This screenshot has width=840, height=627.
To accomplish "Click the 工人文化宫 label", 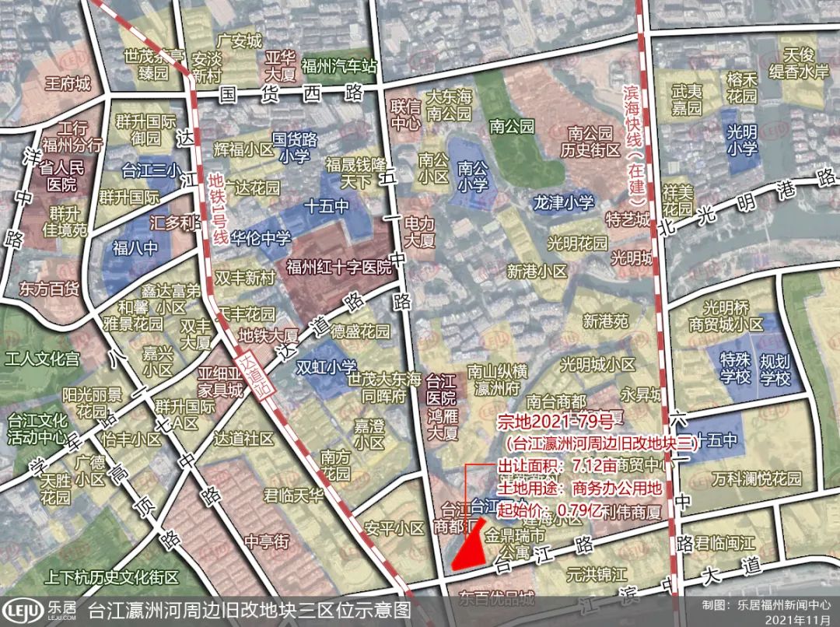I will pyautogui.click(x=42, y=359).
